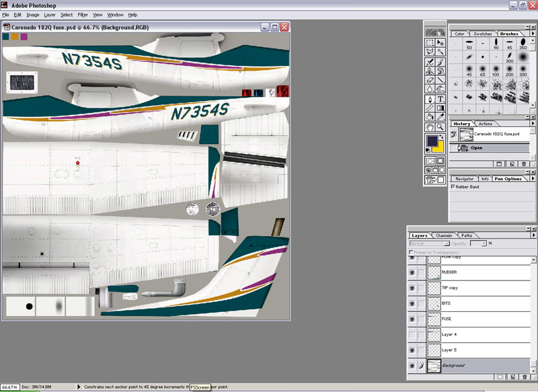Open the Filter menu
The width and height of the screenshot is (538, 392).
point(83,14)
